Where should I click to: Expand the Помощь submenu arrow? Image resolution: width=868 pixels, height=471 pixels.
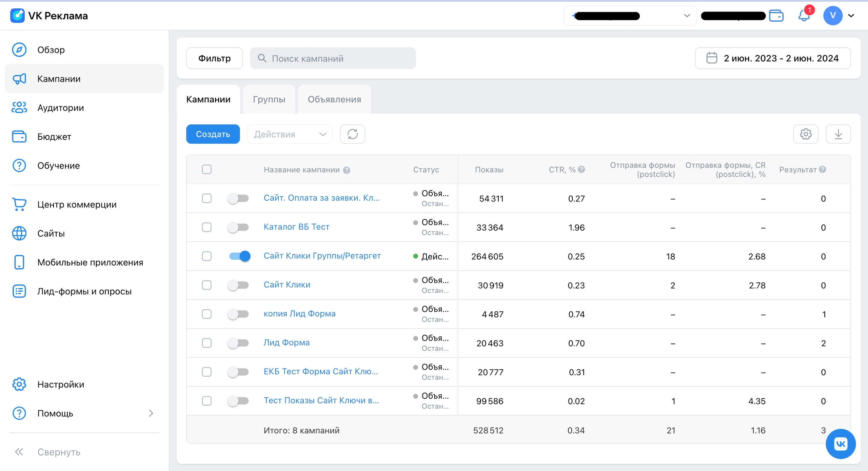click(151, 413)
